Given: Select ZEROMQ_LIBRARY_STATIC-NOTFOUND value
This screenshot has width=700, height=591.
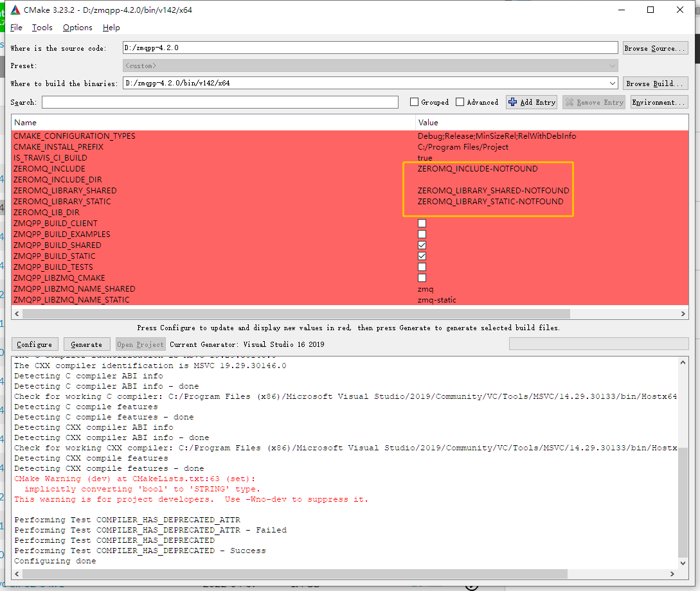Looking at the screenshot, I should (x=490, y=202).
